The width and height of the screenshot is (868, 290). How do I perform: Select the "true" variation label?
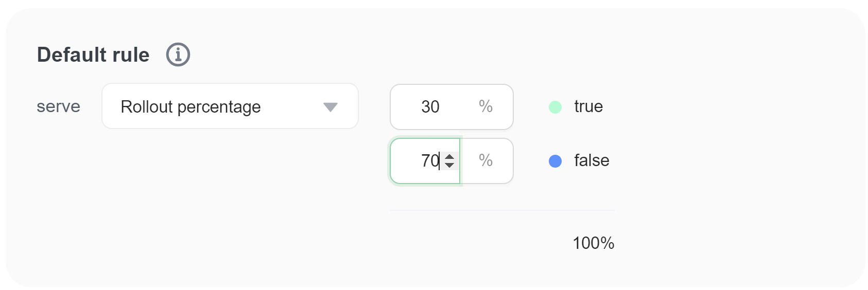click(x=588, y=106)
